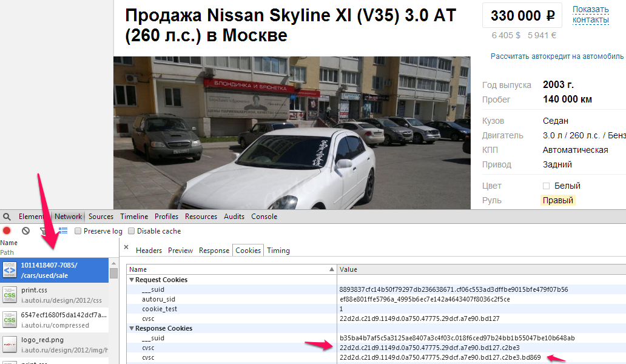Screen dimensions: 626x364
Task: Select the ___suid cookie under Request Cookies
Action: pos(376,289)
